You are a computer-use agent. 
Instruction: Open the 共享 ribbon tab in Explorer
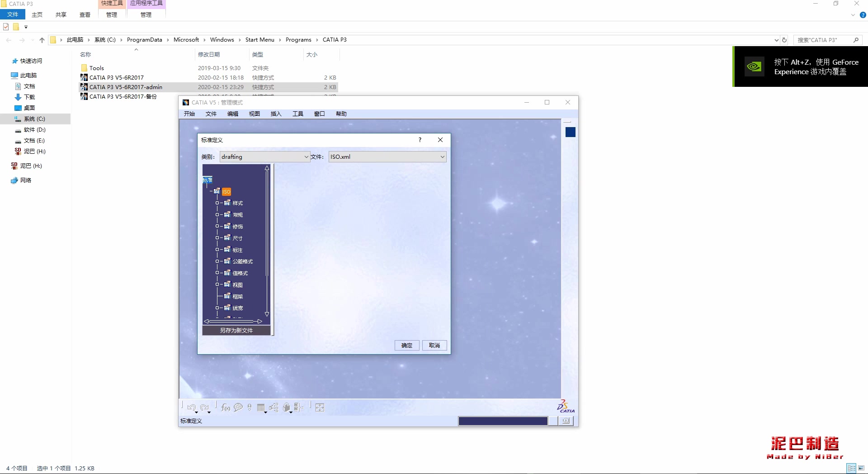[x=61, y=15]
